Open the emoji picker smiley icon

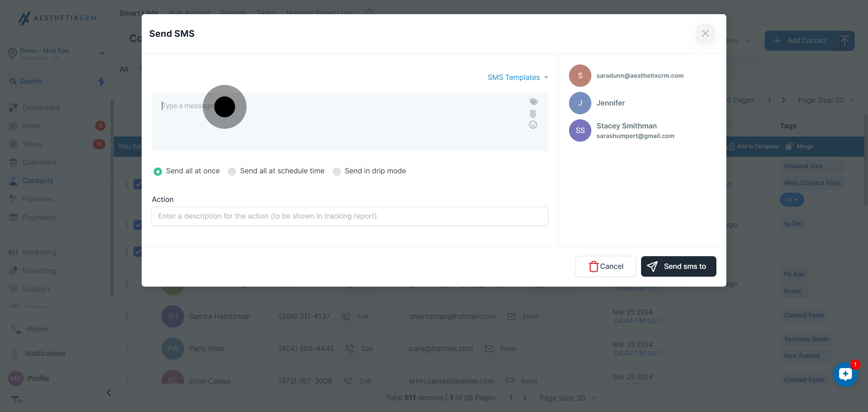click(533, 125)
